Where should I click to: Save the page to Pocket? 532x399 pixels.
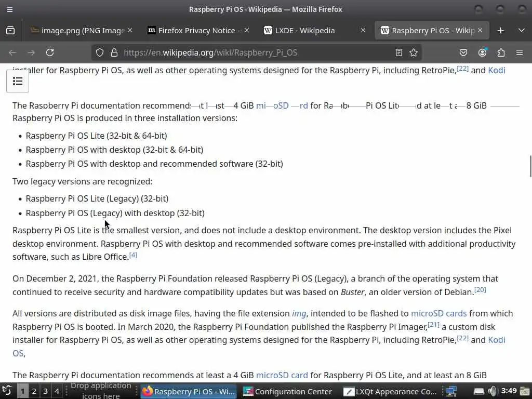[x=463, y=52]
